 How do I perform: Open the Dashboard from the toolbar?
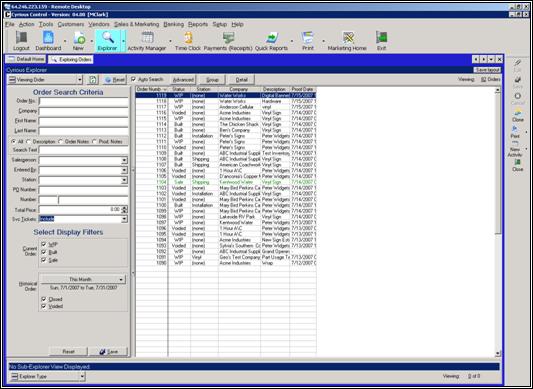[x=48, y=38]
